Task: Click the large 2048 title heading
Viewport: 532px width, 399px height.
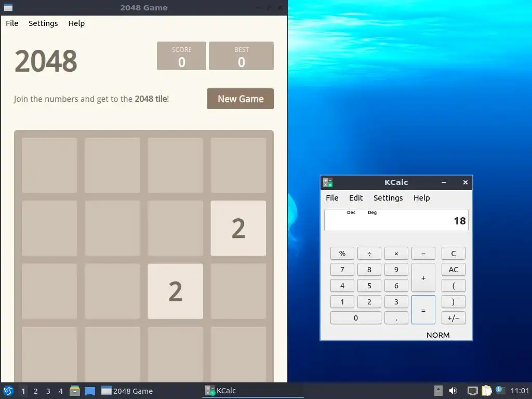Action: (x=46, y=61)
